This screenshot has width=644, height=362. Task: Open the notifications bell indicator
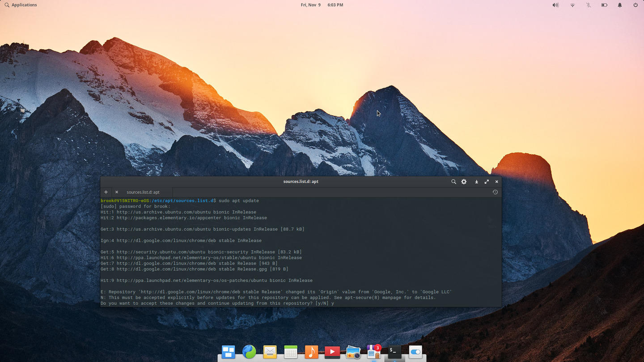coord(620,5)
